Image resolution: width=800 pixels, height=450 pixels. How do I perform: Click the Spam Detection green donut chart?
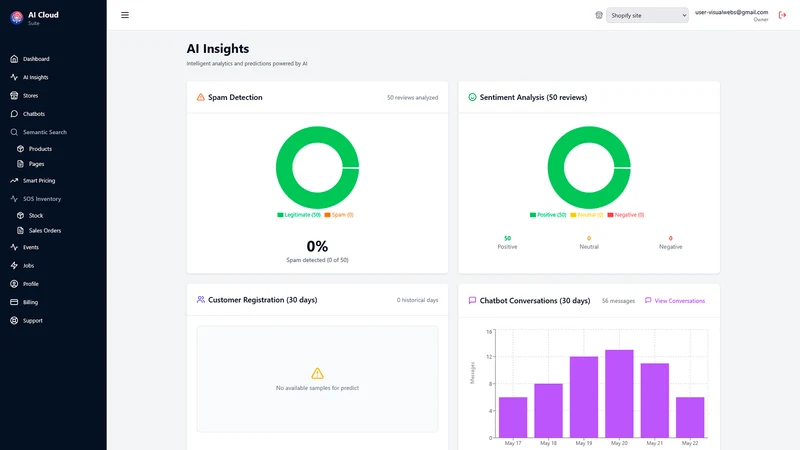(317, 167)
